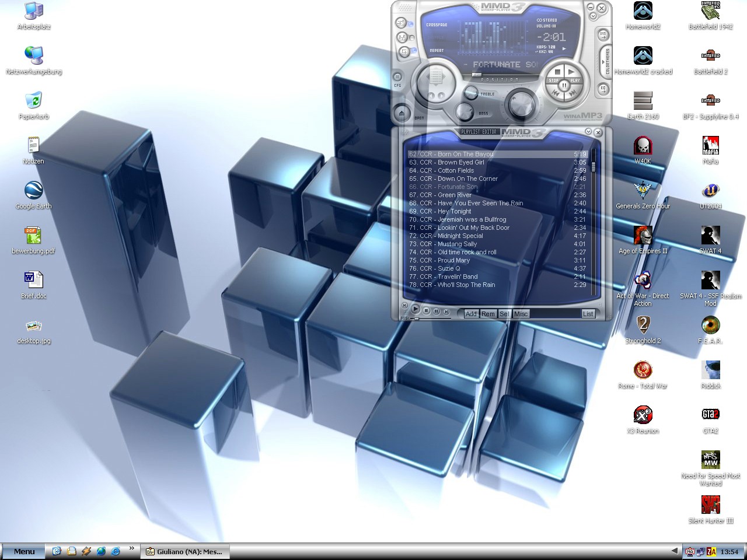Click the playlist editor scrollbar thumb
Viewport: 747px width, 560px height.
pyautogui.click(x=594, y=167)
